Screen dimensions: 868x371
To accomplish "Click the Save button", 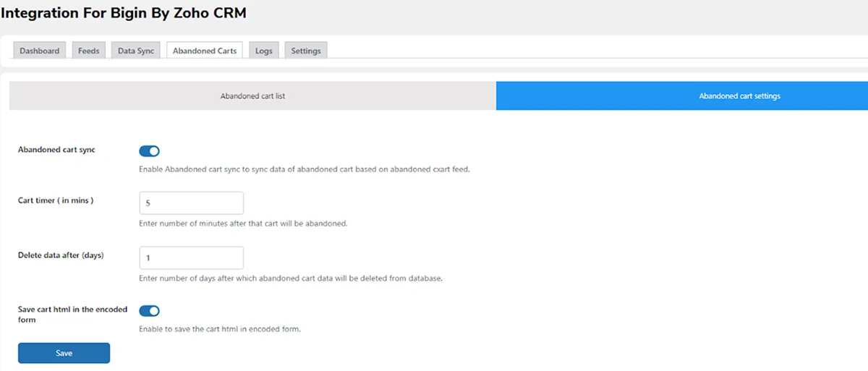I will (x=64, y=353).
